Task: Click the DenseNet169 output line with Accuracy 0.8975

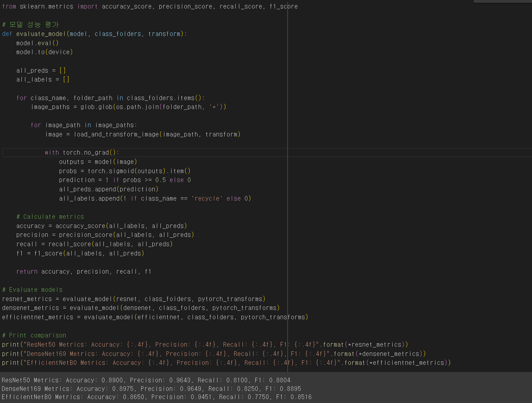Action: pos(152,389)
